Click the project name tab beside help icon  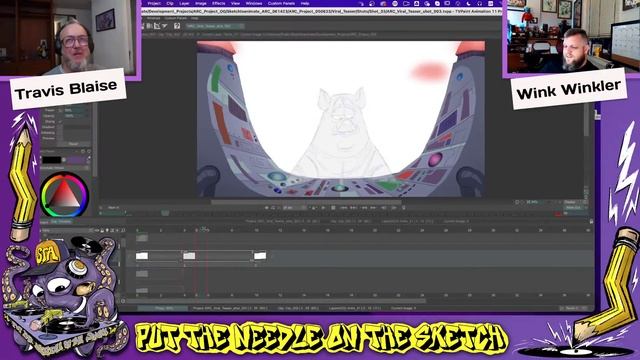click(x=214, y=26)
